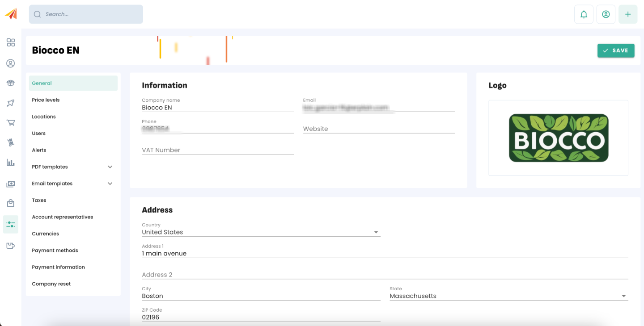Click the Biocco logo image

pyautogui.click(x=559, y=138)
